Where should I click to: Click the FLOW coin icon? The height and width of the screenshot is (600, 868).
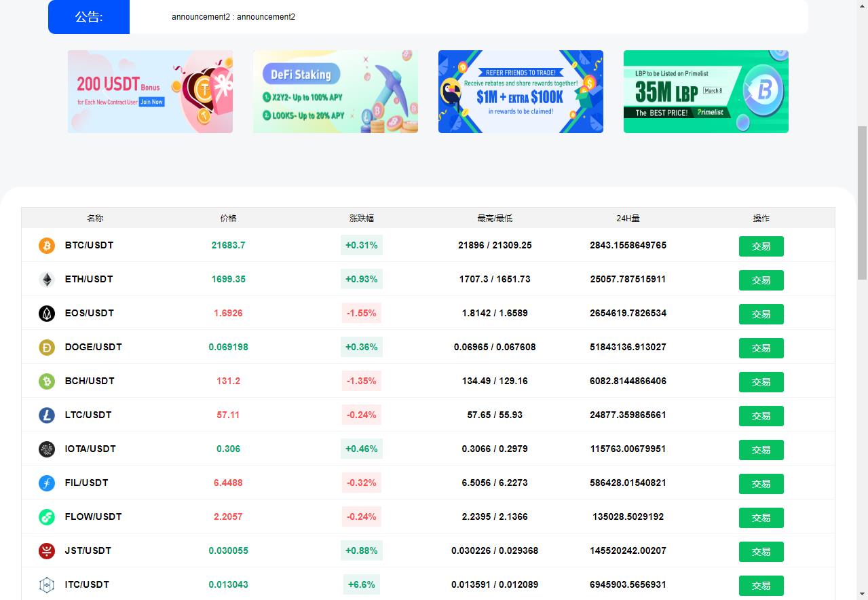pyautogui.click(x=47, y=517)
